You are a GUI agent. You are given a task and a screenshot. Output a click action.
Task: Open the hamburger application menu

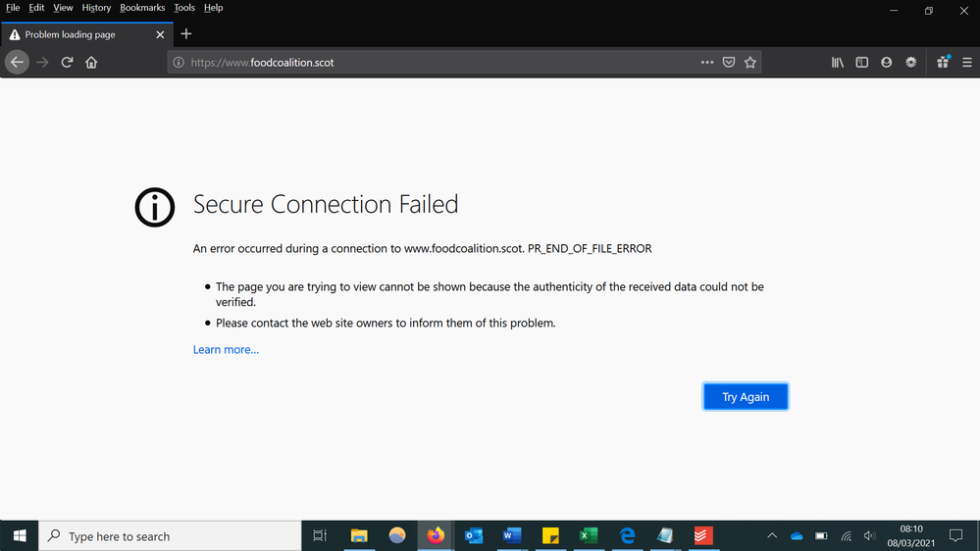point(967,63)
